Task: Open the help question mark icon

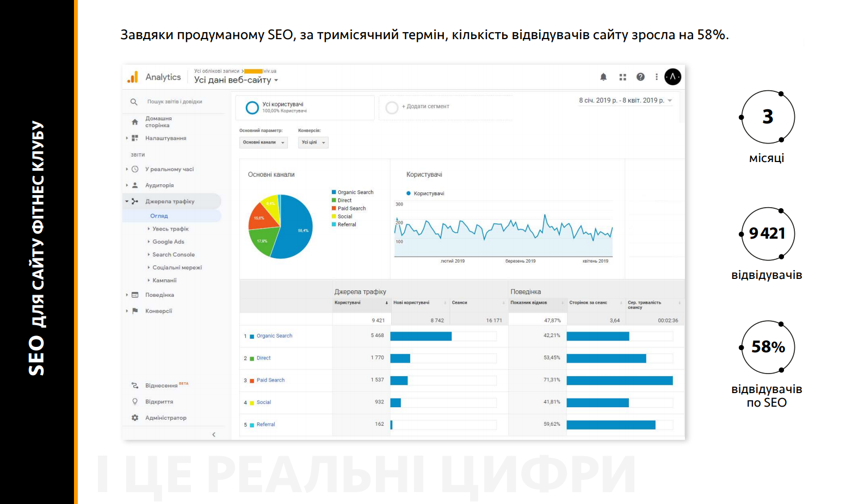Action: coord(640,77)
